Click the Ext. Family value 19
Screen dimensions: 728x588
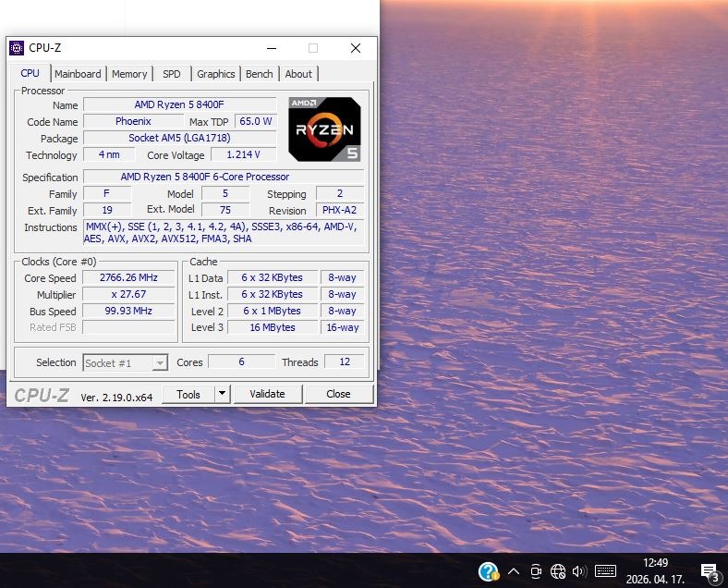click(x=107, y=210)
